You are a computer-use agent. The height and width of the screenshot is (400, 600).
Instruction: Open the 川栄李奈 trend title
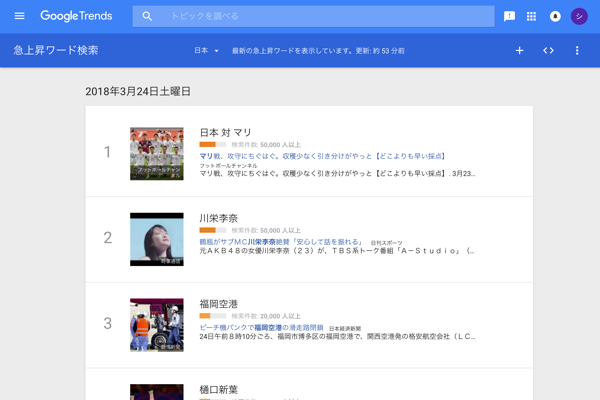click(218, 219)
